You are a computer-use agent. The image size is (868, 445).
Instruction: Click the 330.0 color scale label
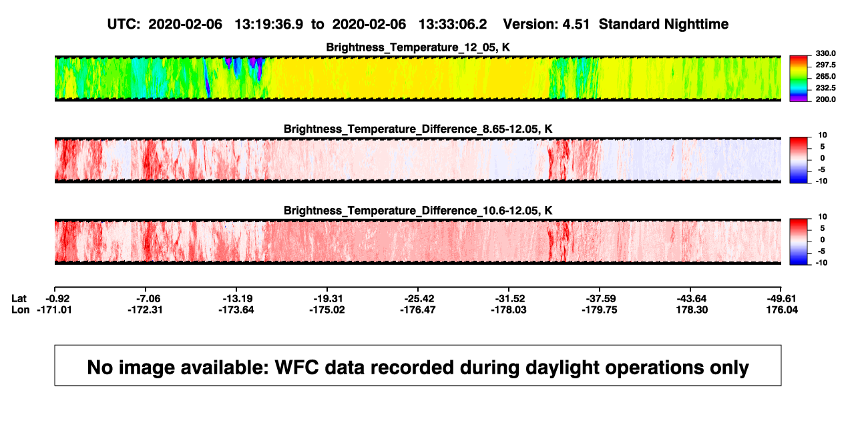tap(826, 53)
